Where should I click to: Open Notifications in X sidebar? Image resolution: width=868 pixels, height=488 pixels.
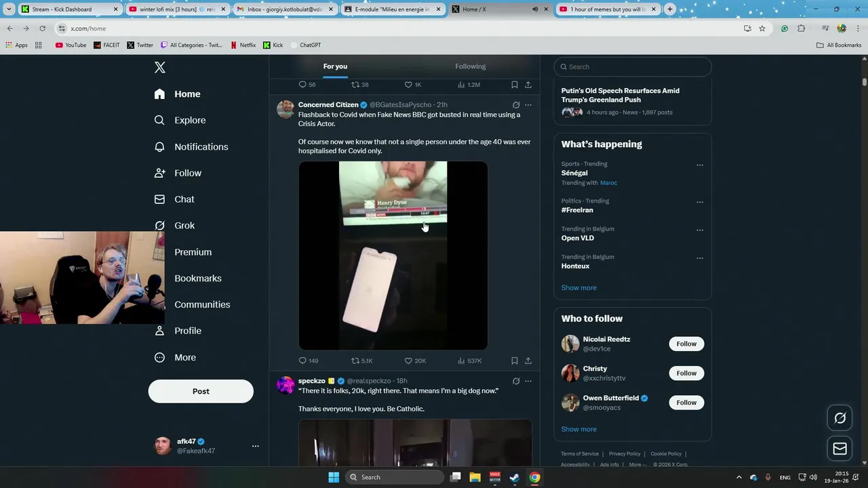point(191,146)
